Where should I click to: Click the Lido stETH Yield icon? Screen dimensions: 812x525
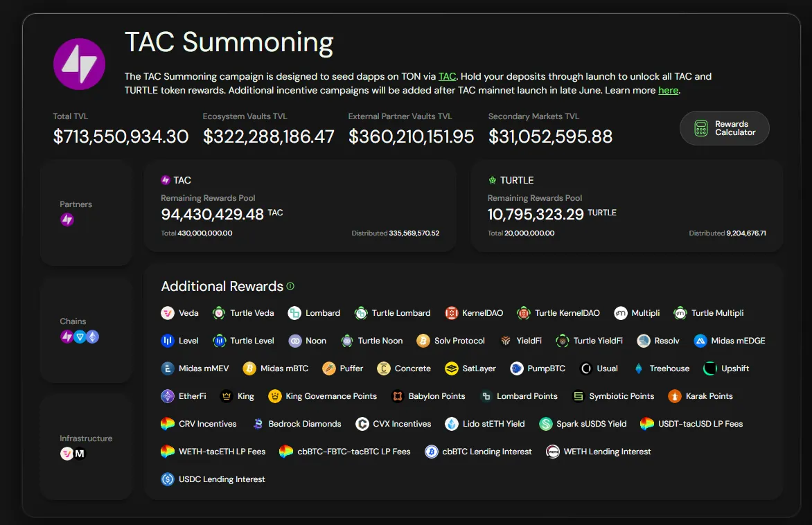pyautogui.click(x=452, y=423)
